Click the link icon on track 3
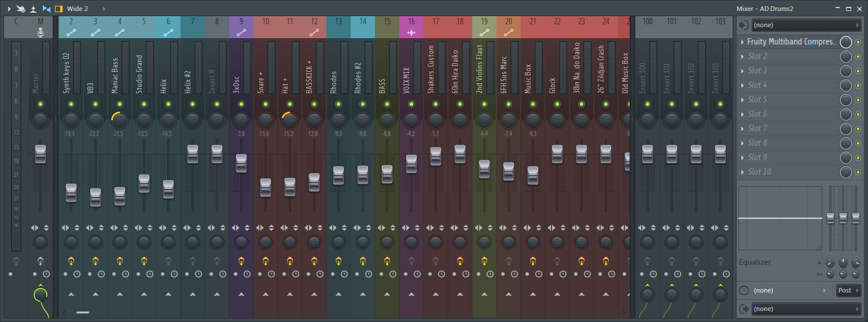 coord(95,33)
